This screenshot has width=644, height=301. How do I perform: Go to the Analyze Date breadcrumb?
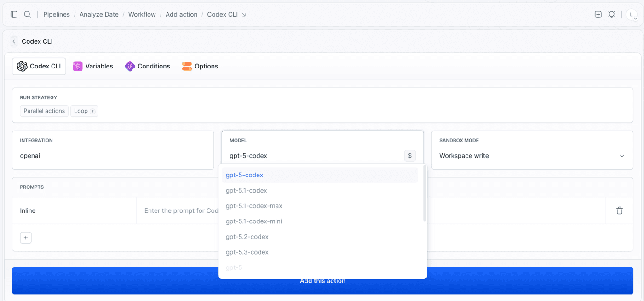coord(99,15)
